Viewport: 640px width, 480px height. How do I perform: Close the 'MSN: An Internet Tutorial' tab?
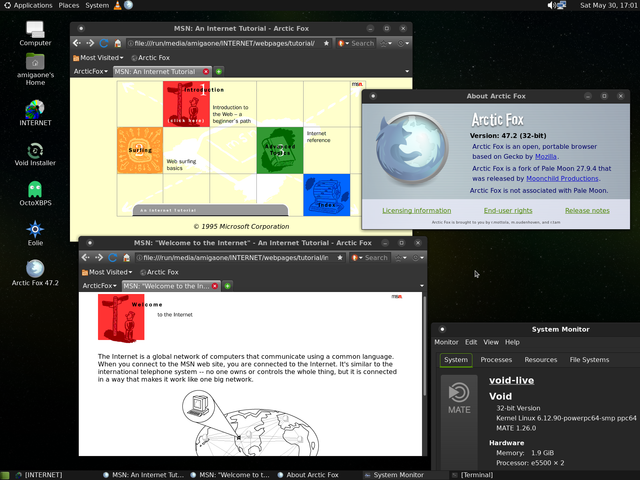point(206,71)
